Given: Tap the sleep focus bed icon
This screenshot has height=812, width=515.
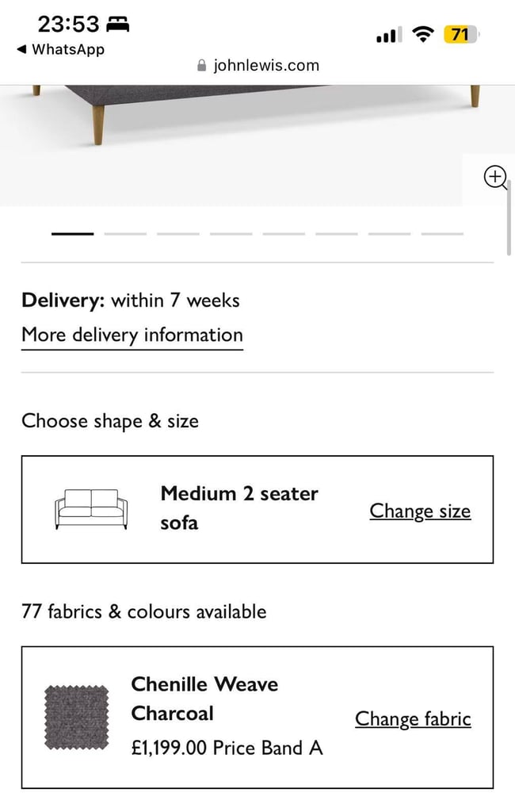Looking at the screenshot, I should 118,24.
